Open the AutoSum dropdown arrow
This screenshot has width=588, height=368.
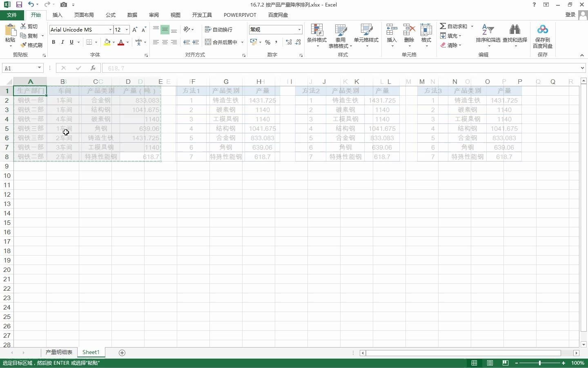472,26
